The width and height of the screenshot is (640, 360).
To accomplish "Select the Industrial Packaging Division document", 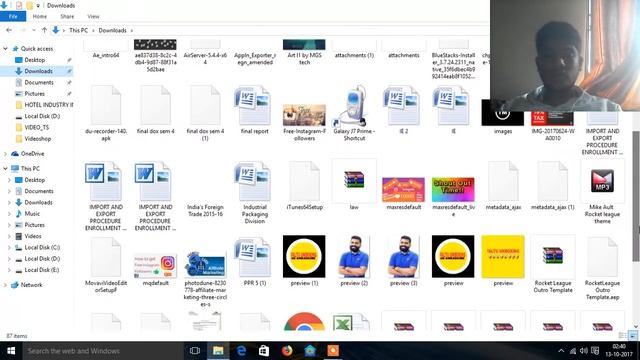I will [254, 181].
